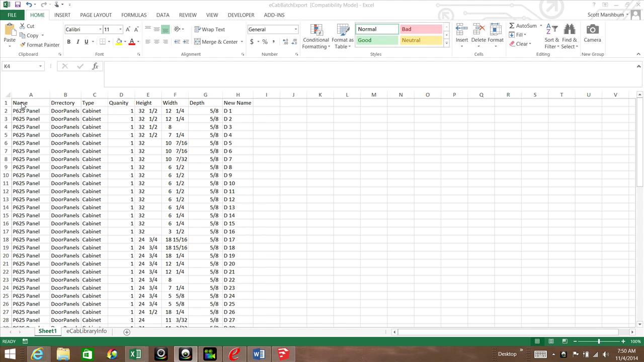Expand the General number format dropdown
The image size is (644, 362).
pos(295,29)
